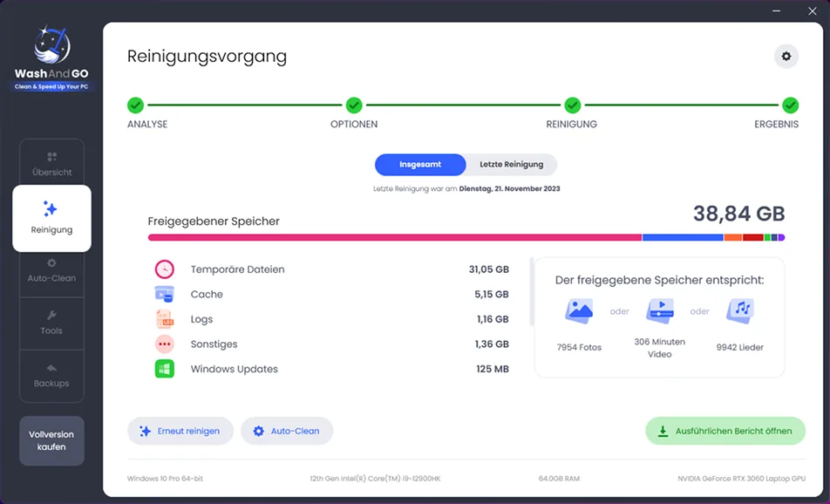Click the blue segment of storage bar
This screenshot has height=504, width=830.
click(683, 238)
